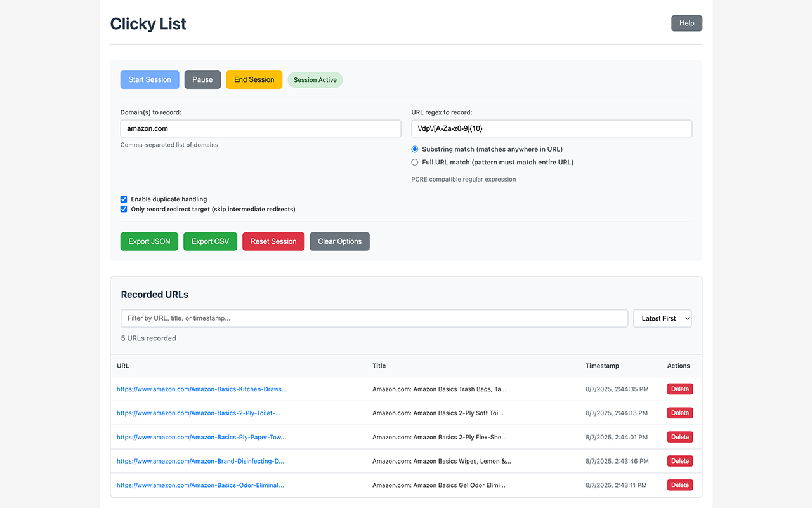Screen dimensions: 812x508
Task: Focus the Domain(s) to record field
Action: coord(261,128)
